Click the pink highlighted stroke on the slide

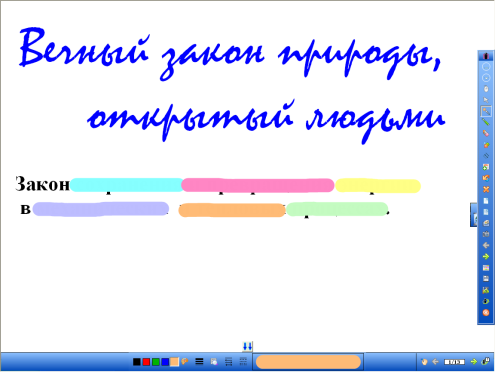[x=258, y=185]
